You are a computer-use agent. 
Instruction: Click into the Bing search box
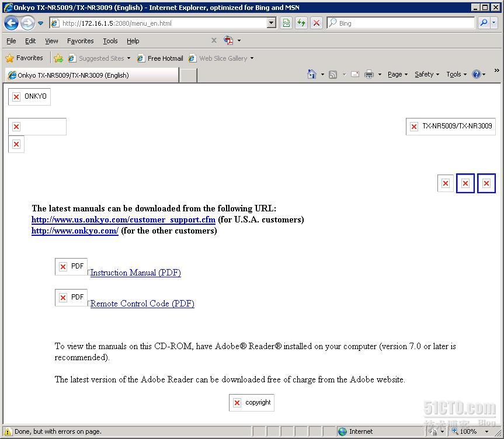401,23
